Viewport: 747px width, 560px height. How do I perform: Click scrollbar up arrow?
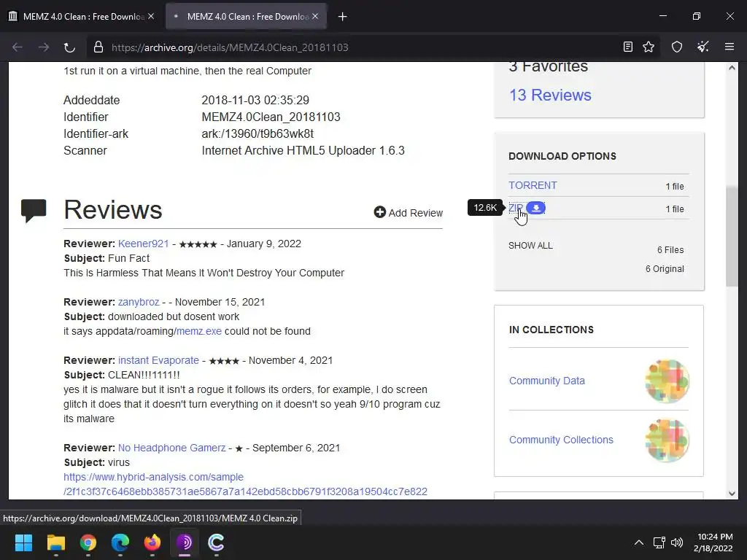coord(732,68)
